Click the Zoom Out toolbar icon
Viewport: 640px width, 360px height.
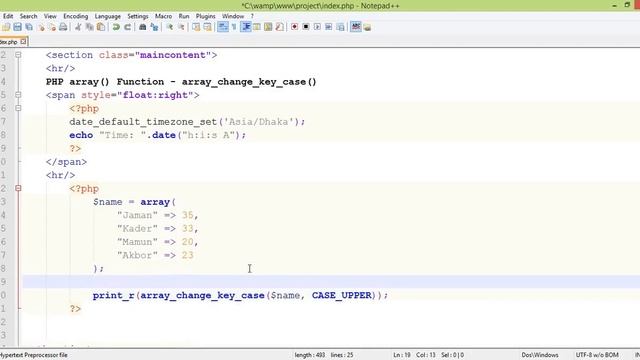(x=181, y=27)
